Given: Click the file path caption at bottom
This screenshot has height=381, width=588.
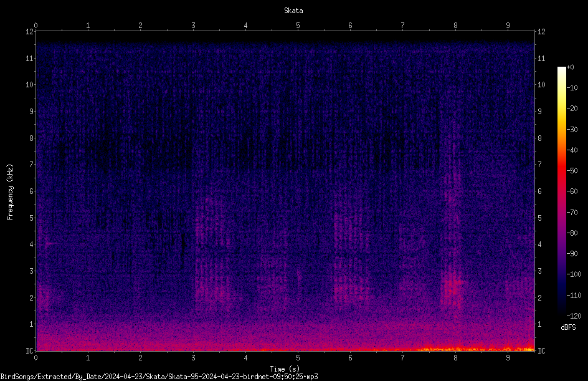Looking at the screenshot, I should coord(159,377).
